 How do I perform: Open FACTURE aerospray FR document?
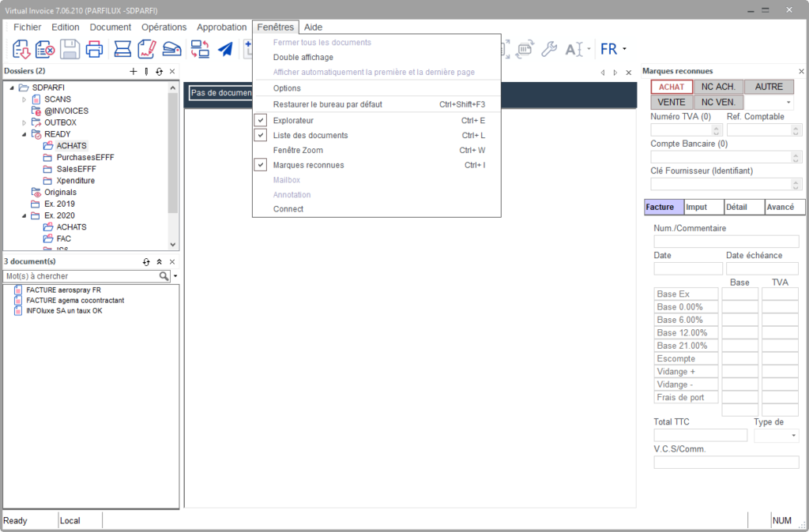pos(63,290)
